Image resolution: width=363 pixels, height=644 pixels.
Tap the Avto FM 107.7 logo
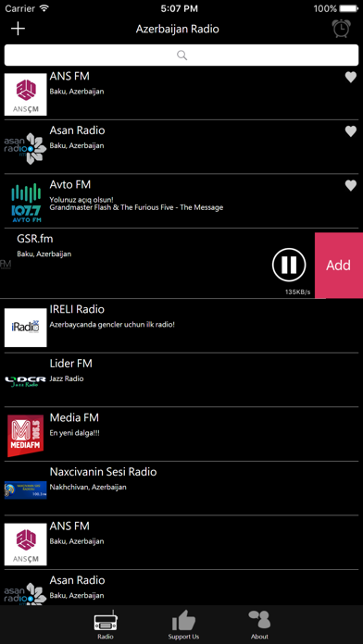pos(26,204)
